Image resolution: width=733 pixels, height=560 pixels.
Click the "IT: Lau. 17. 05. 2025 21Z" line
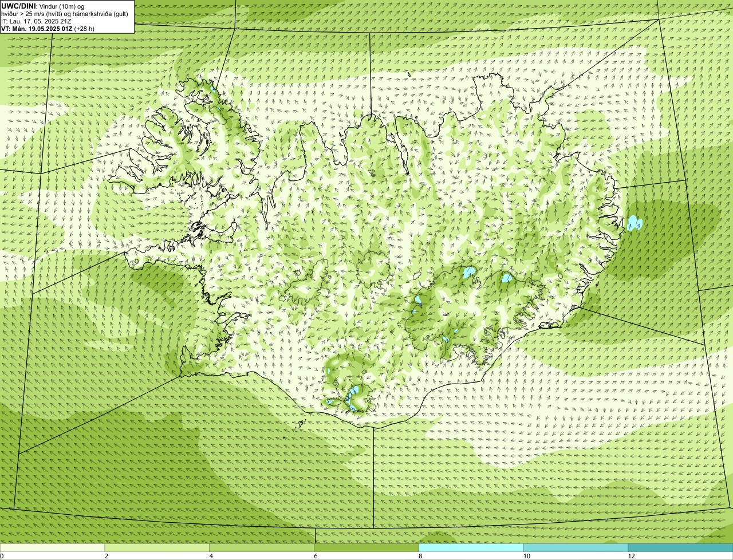point(36,21)
